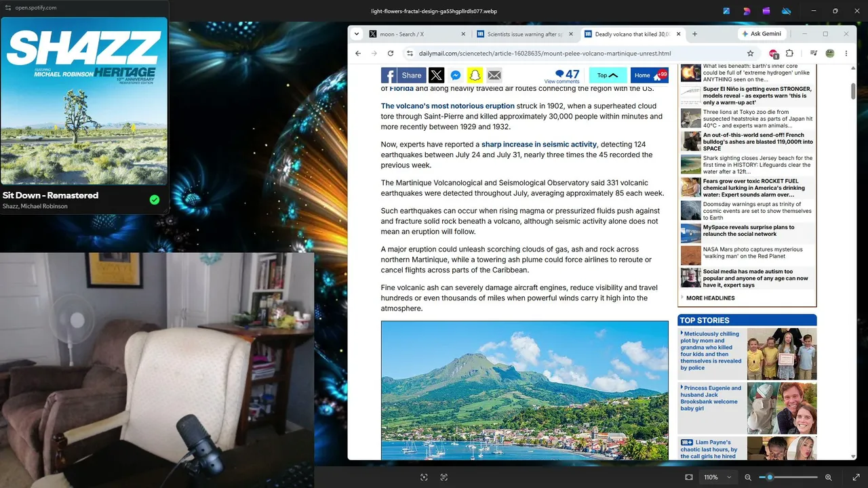This screenshot has width=868, height=488.
Task: Jump to Top of page button
Action: [x=608, y=75]
